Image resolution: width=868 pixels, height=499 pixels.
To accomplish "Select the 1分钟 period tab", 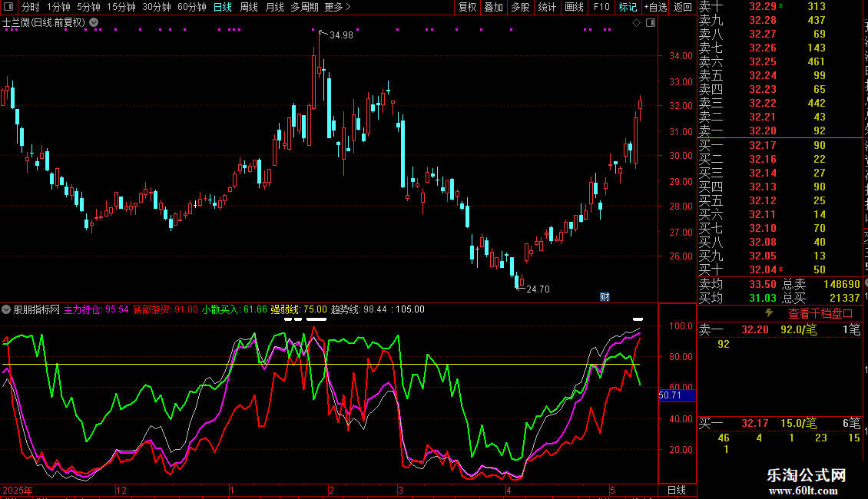I will (58, 7).
